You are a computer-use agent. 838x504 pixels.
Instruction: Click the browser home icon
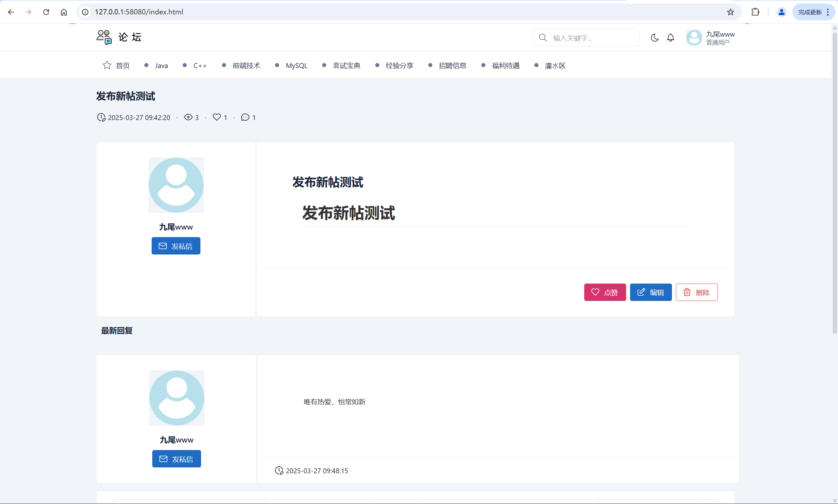click(64, 12)
